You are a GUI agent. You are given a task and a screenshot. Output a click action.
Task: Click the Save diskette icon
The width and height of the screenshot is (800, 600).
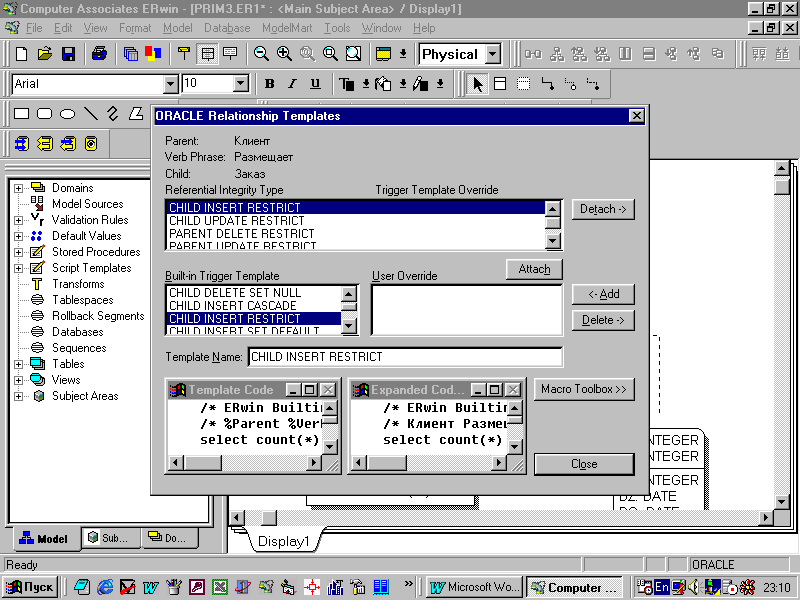point(68,54)
